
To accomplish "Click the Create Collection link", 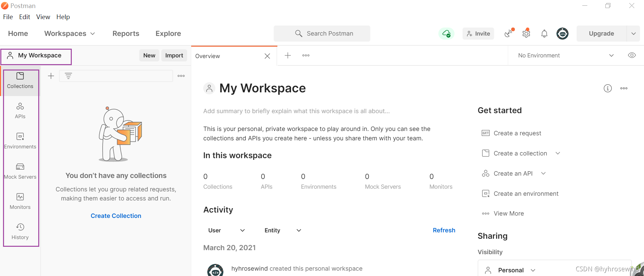I will point(116,216).
